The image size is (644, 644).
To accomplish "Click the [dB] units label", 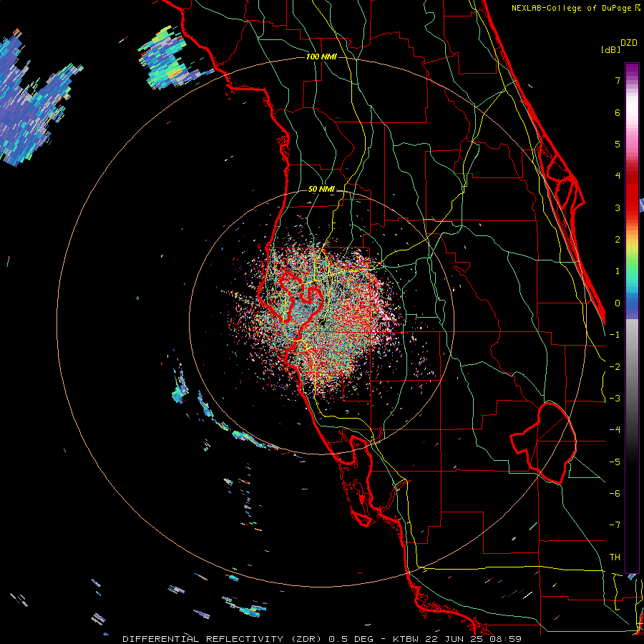I will click(610, 50).
